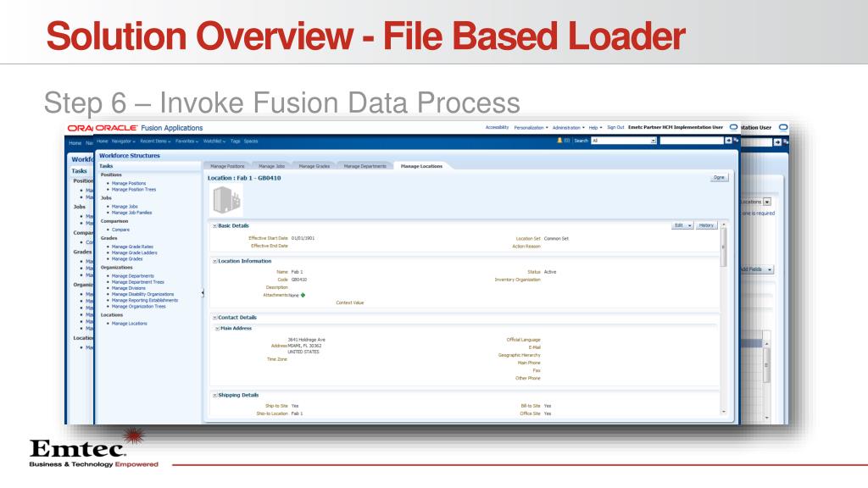Click the Accessibility link
Image resolution: width=868 pixels, height=488 pixels.
click(x=497, y=128)
